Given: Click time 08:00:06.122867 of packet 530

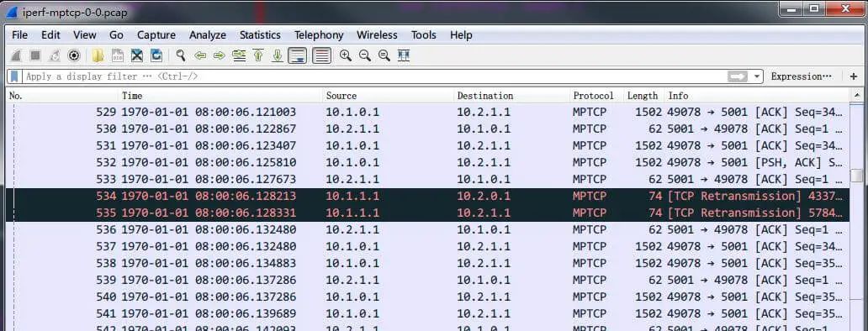Looking at the screenshot, I should (x=246, y=129).
